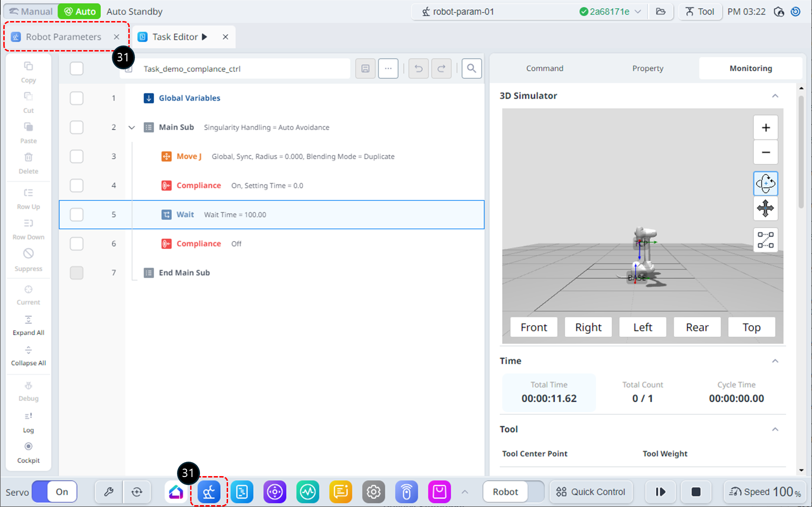Tick the checkbox on Wait line
Image resolution: width=812 pixels, height=507 pixels.
pos(76,214)
